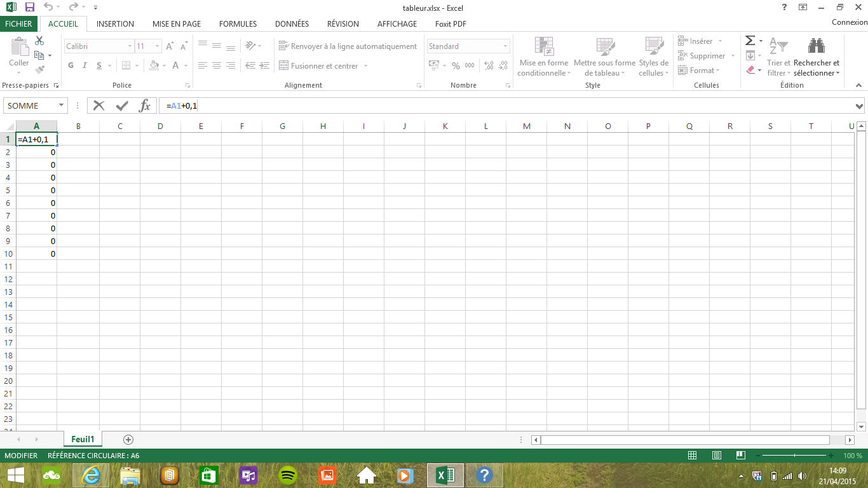Click the AutoSum sigma icon

pyautogui.click(x=750, y=41)
